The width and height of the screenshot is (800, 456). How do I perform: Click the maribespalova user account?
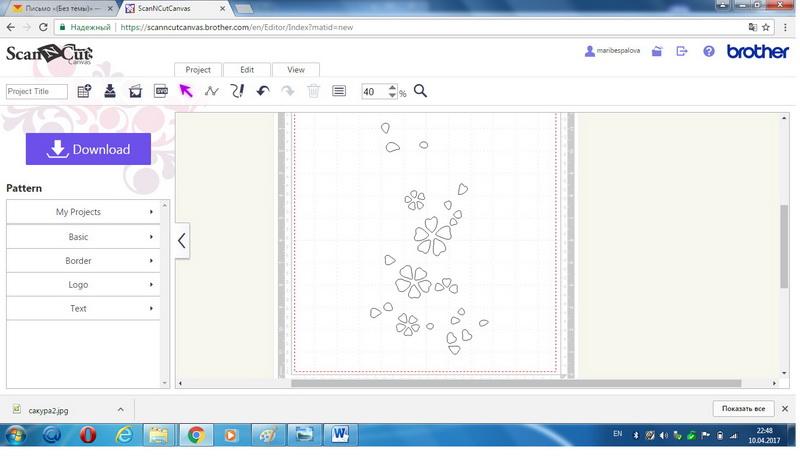(612, 51)
